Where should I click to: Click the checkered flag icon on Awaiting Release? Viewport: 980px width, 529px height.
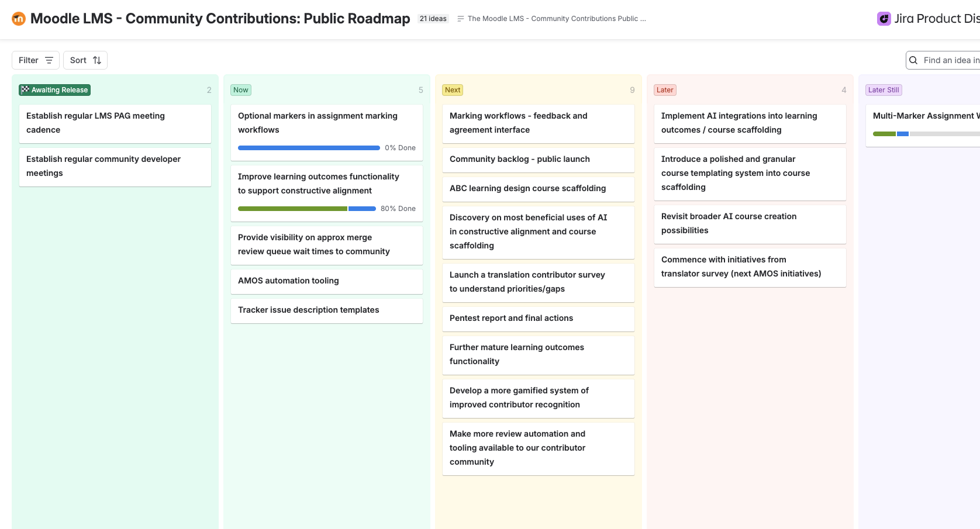(x=25, y=90)
